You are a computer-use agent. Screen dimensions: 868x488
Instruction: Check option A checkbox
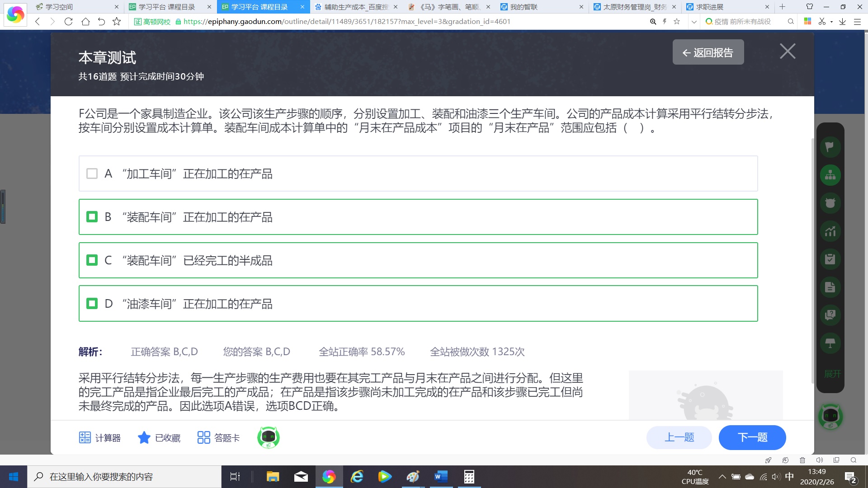click(x=92, y=174)
